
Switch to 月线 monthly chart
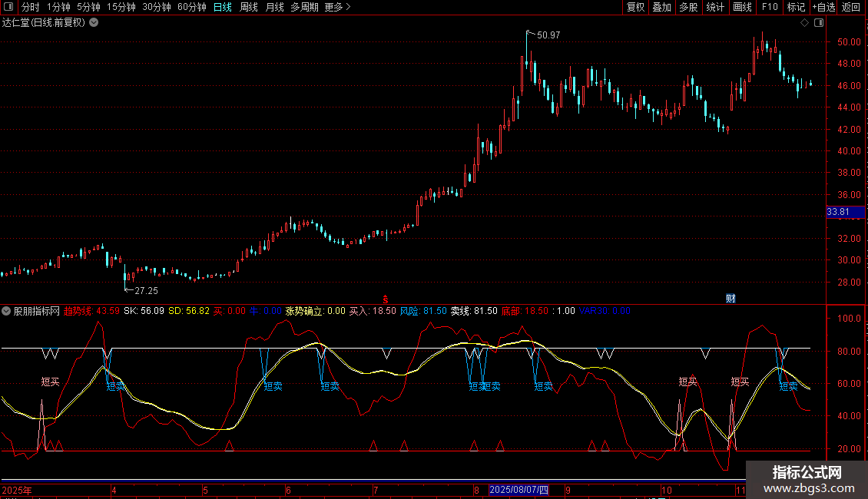pos(274,7)
